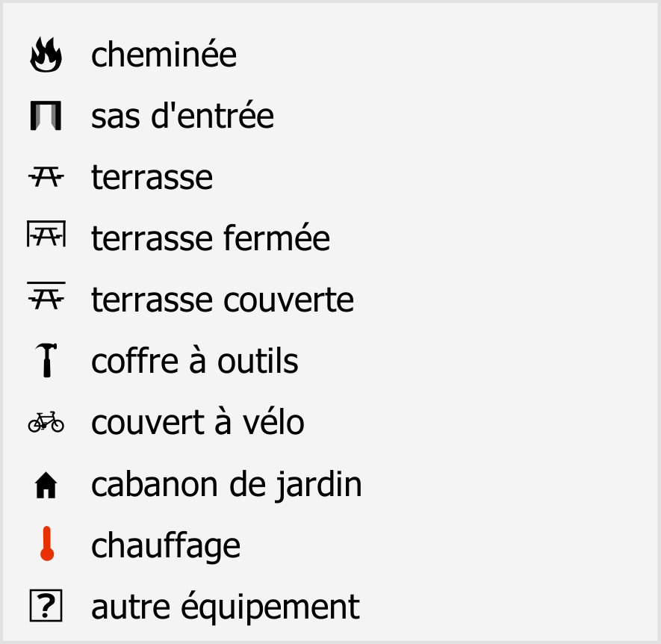The image size is (661, 644).
Task: Choose chauffage from the list
Action: point(166,545)
